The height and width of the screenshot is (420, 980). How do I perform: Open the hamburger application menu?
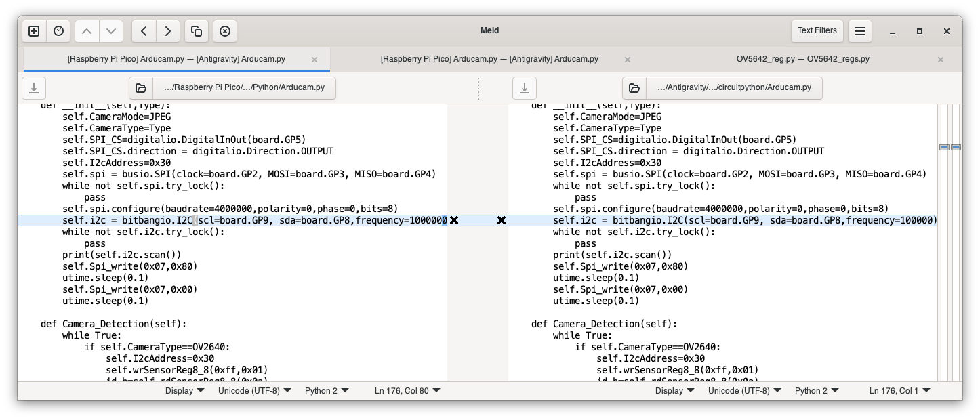pyautogui.click(x=859, y=31)
